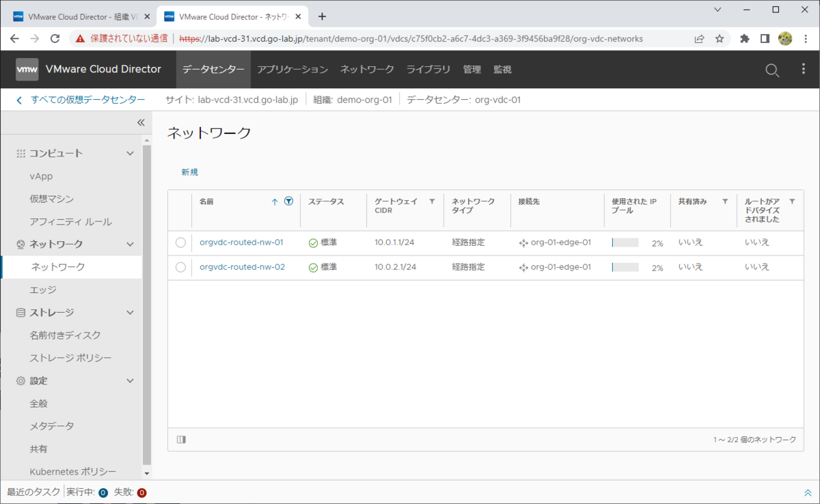Collapse the コンピュート section chevron
The width and height of the screenshot is (820, 504).
131,153
